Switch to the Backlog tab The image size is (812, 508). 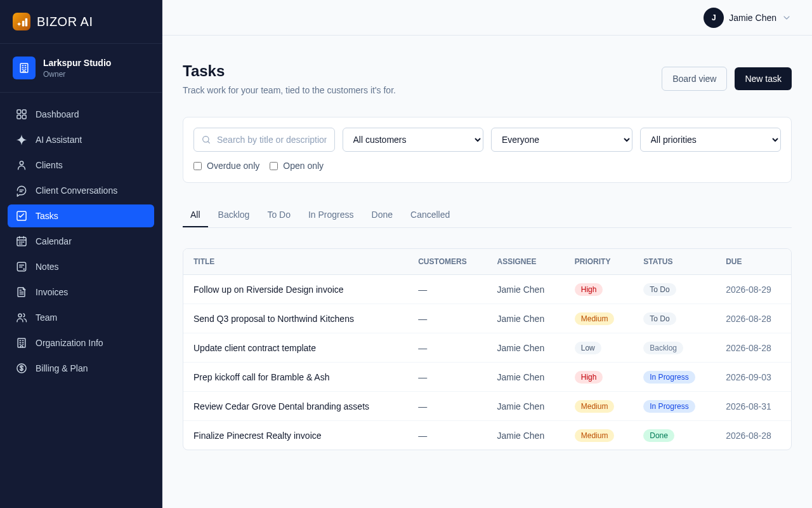click(233, 215)
